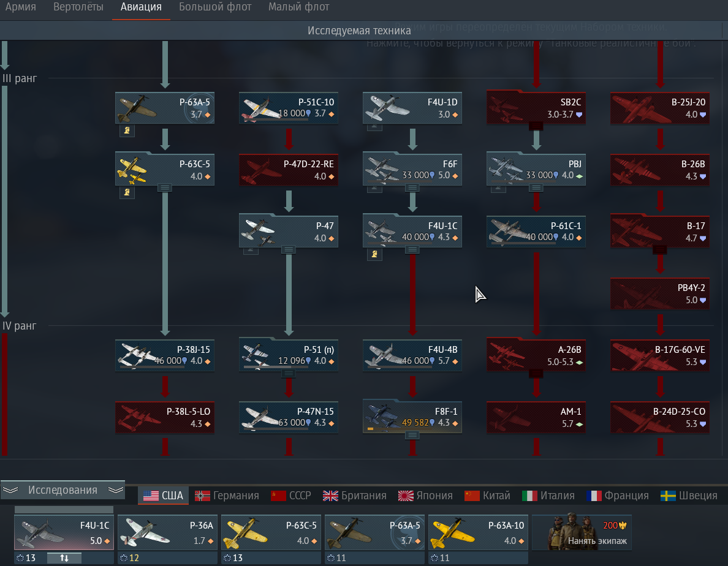Select the F4U-1C card in research tree
The image size is (728, 566).
[x=412, y=232]
